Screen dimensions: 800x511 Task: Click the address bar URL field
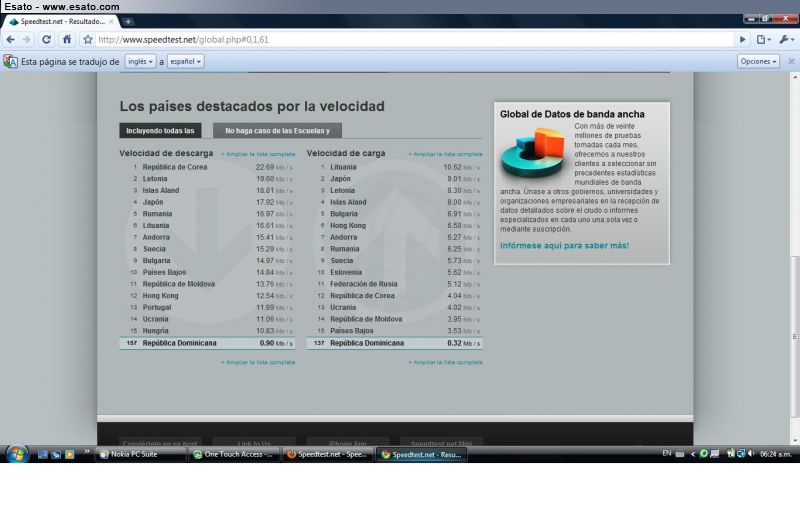[400, 39]
